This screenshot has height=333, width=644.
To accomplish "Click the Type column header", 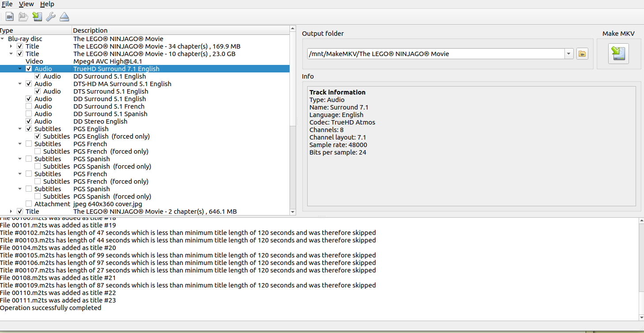I will [35, 30].
